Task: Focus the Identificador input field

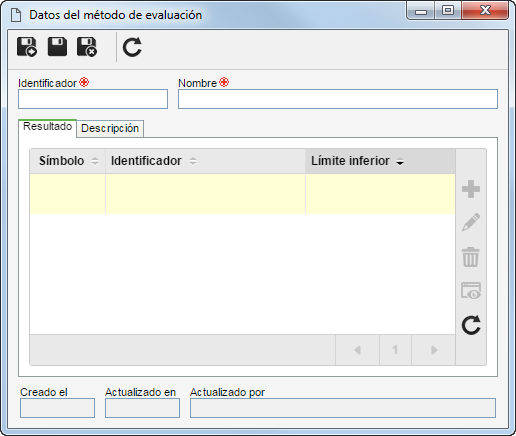Action: (x=93, y=99)
